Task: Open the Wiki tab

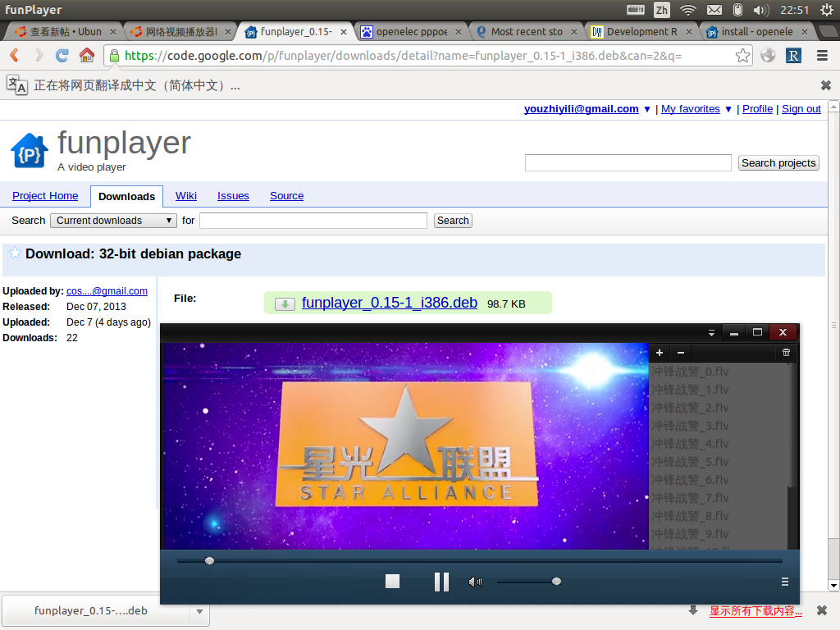Action: click(x=186, y=195)
